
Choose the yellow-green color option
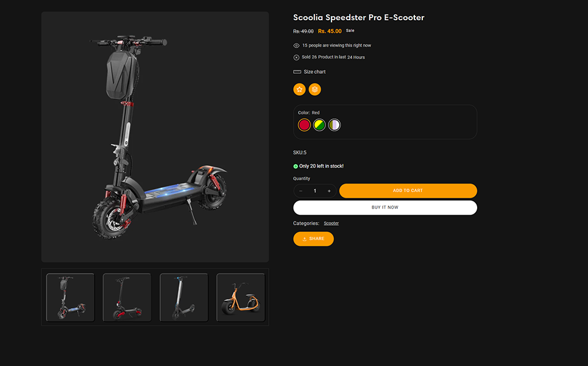coord(319,124)
